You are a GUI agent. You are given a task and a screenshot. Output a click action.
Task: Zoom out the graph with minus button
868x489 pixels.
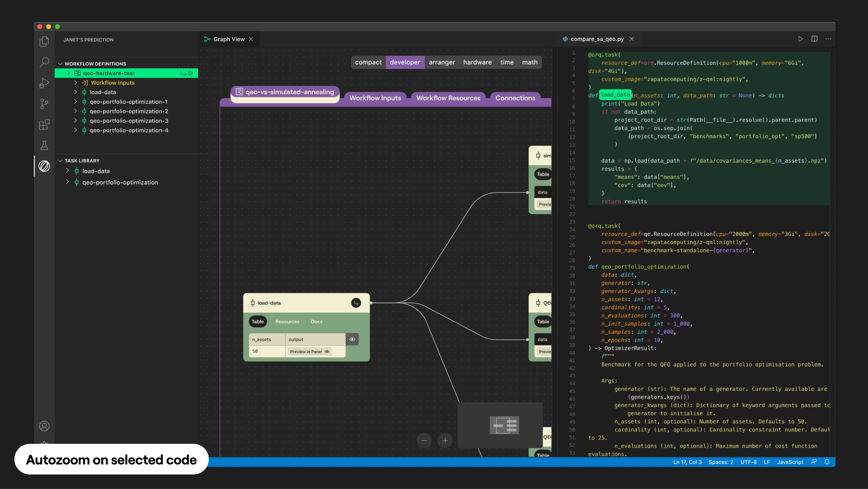click(424, 440)
